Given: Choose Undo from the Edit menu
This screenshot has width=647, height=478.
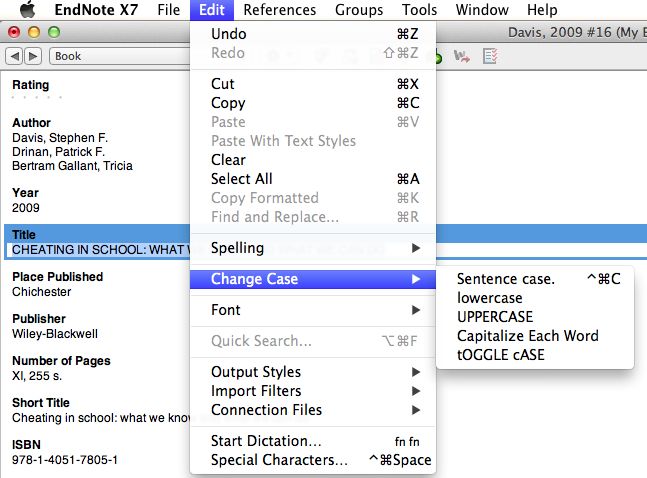Looking at the screenshot, I should click(x=313, y=34).
